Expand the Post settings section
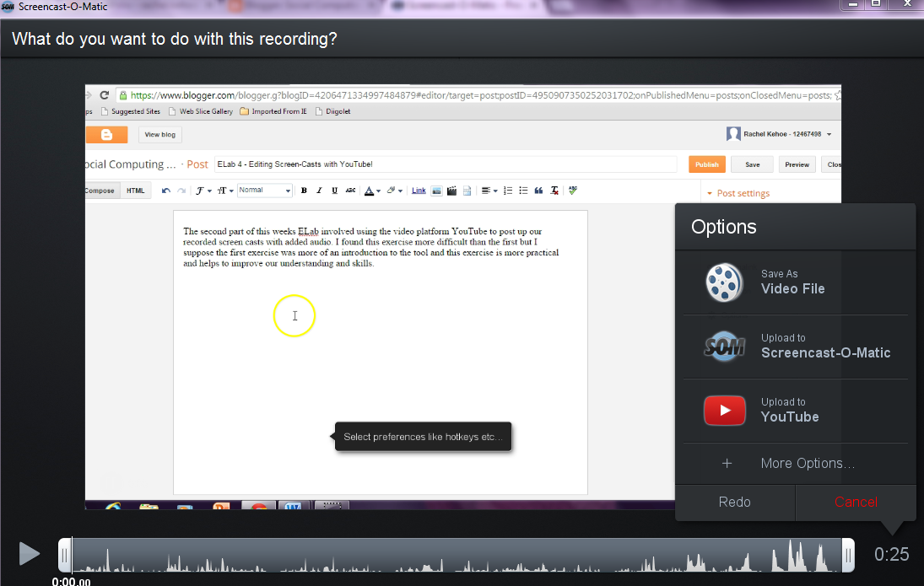Screen dimensions: 924x586 click(x=738, y=193)
